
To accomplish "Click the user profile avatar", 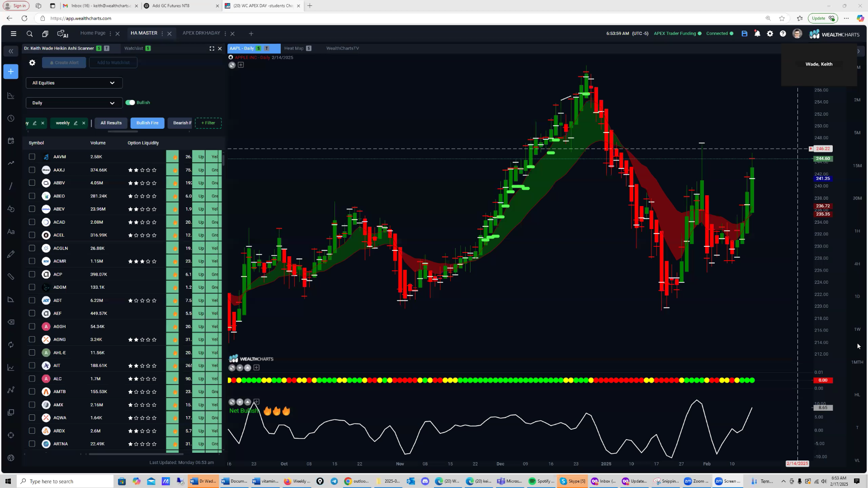I will click(x=797, y=34).
